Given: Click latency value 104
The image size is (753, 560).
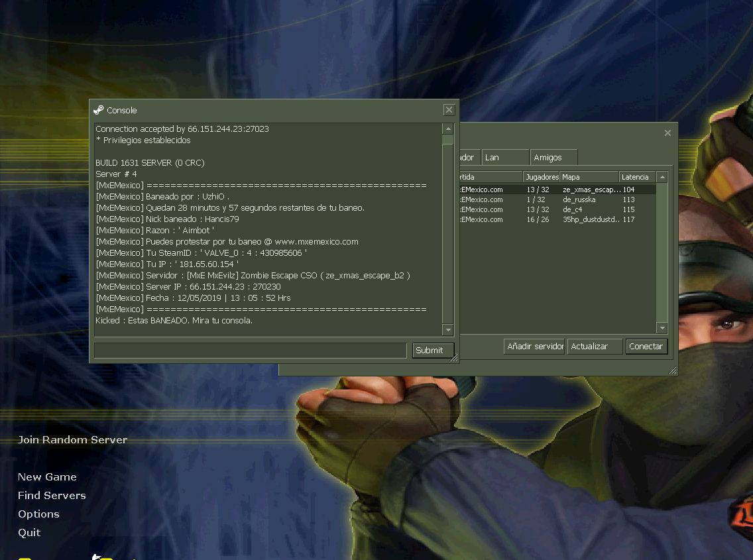Looking at the screenshot, I should pos(628,190).
